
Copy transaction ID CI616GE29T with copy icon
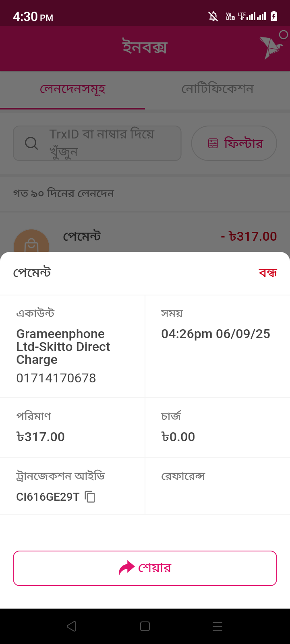click(x=90, y=497)
